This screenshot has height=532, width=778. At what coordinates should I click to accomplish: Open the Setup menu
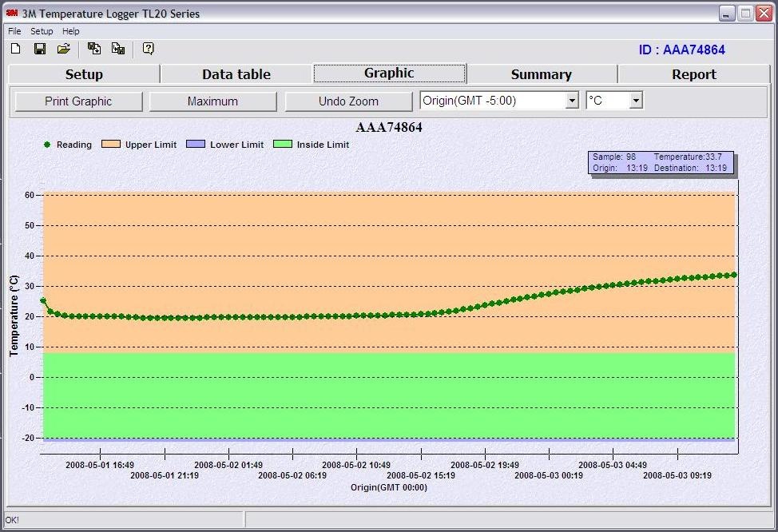pos(42,31)
